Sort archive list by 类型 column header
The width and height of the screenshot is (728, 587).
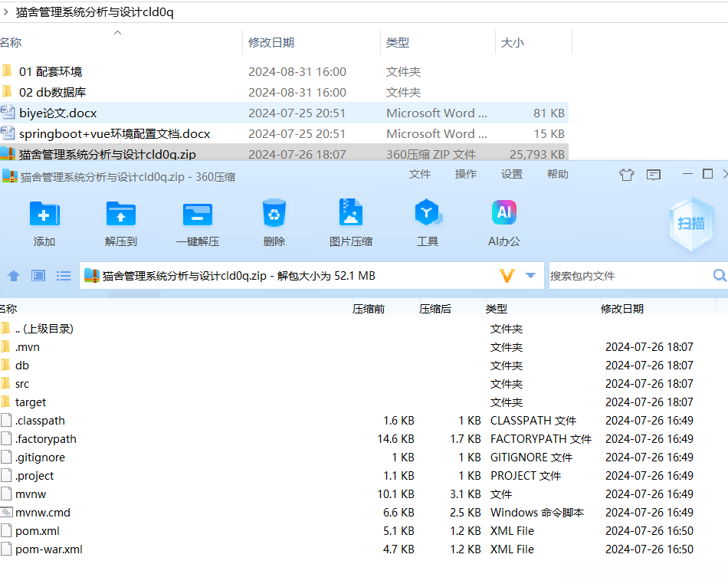point(497,309)
